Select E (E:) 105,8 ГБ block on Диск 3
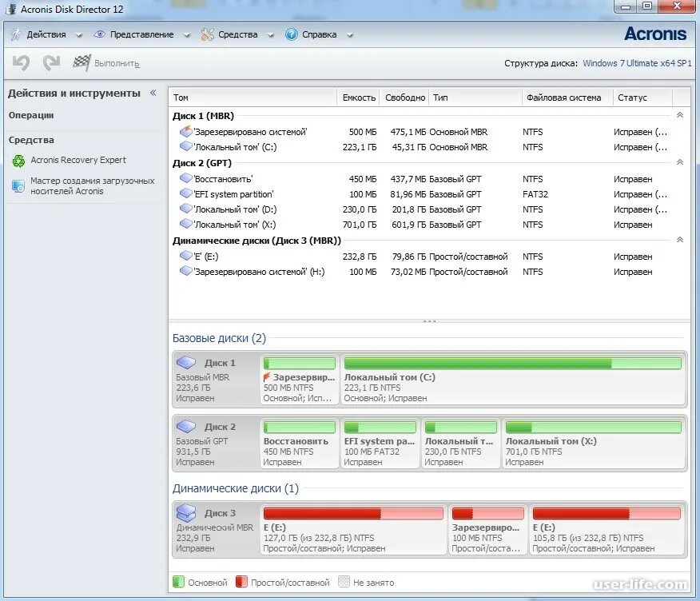Image resolution: width=700 pixels, height=601 pixels. (x=607, y=530)
